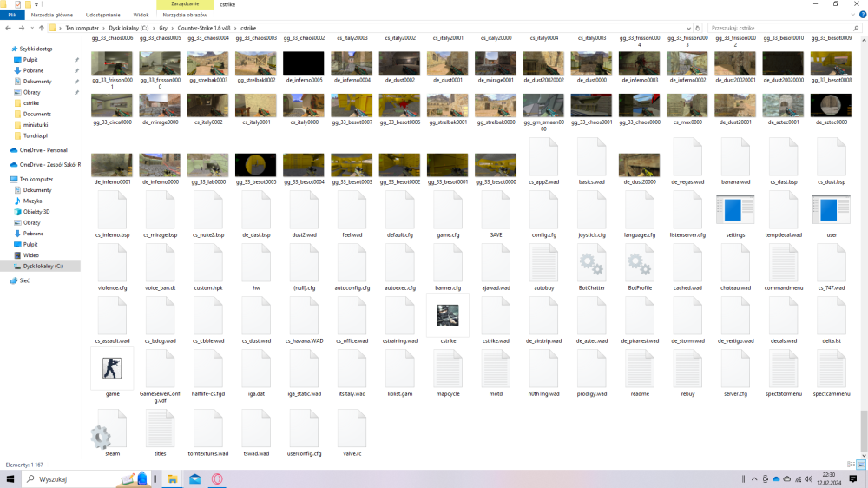This screenshot has width=868, height=488.
Task: Expand the path after Ten komputer
Action: 103,28
